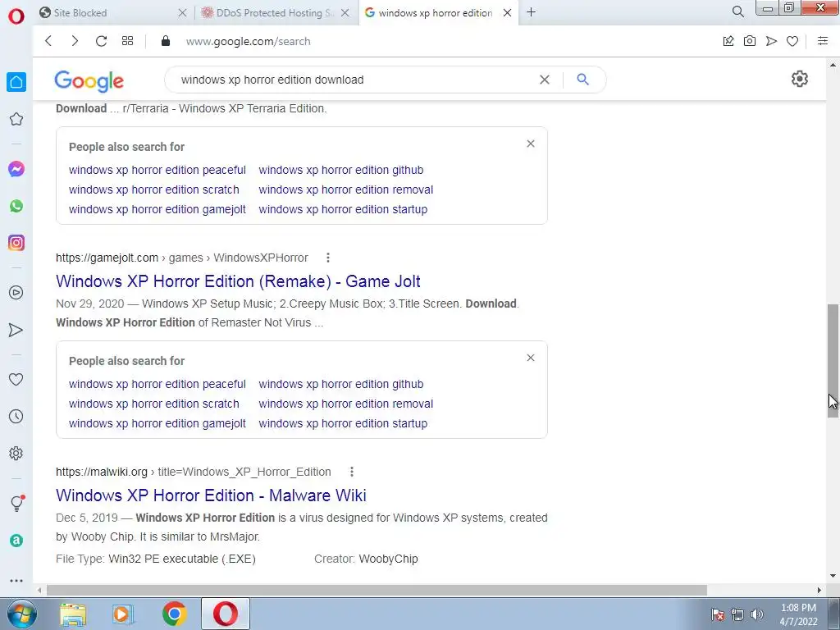The height and width of the screenshot is (630, 840).
Task: Open the Windows Start menu orb
Action: click(x=21, y=614)
